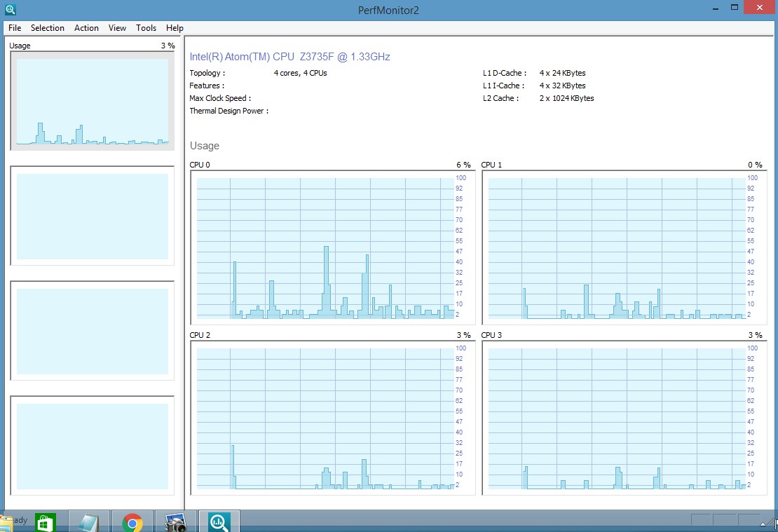Minimize the PerfMonitor2 window
Screen dimensions: 778x532
(x=716, y=8)
